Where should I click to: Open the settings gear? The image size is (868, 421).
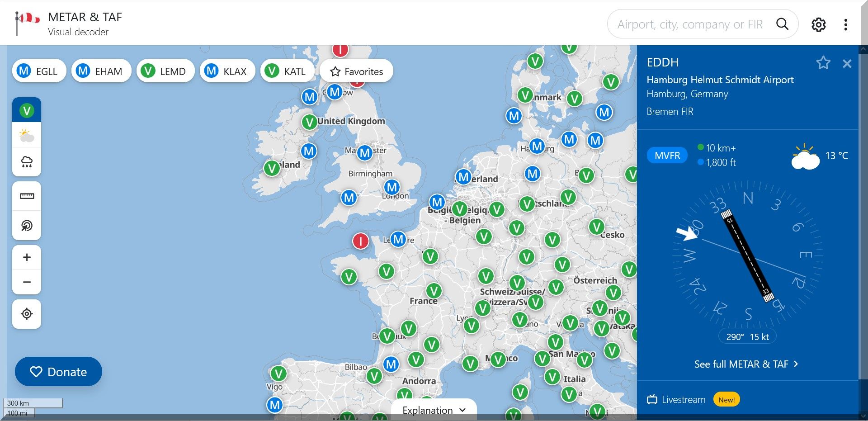pos(818,24)
